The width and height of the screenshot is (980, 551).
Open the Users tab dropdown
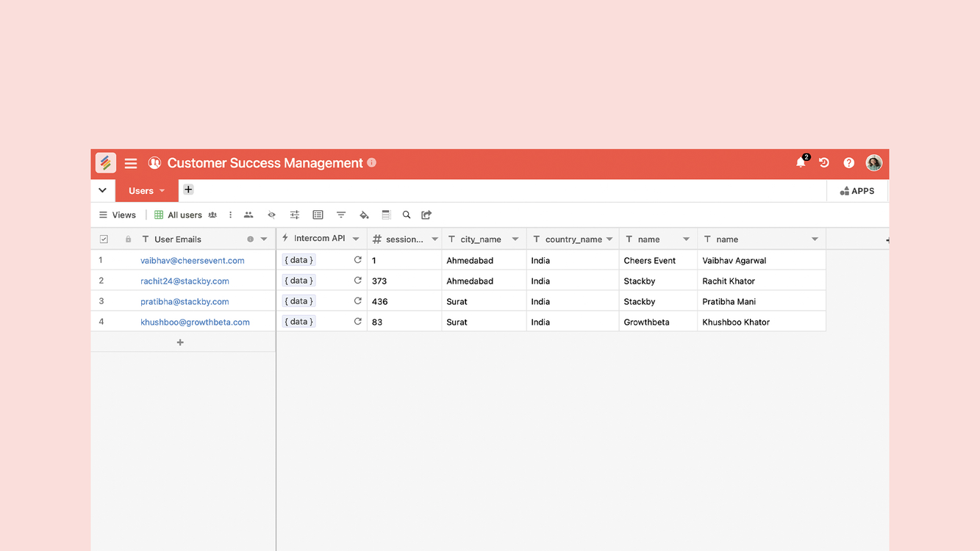tap(162, 191)
